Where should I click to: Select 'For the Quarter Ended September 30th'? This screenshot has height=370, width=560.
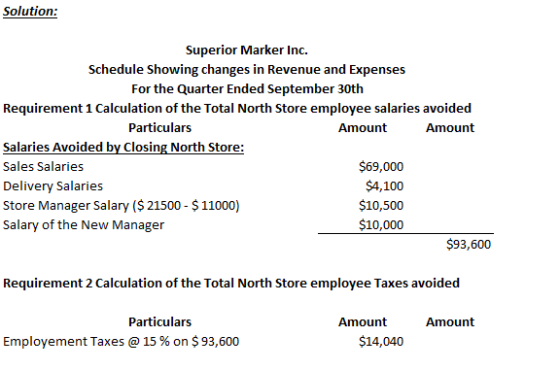(x=247, y=89)
